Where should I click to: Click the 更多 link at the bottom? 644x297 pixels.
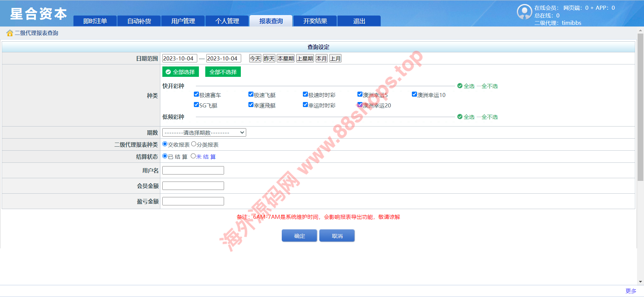point(631,291)
